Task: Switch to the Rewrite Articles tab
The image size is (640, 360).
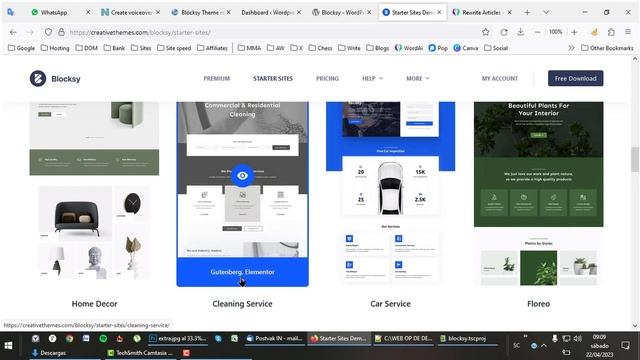Action: coord(481,13)
